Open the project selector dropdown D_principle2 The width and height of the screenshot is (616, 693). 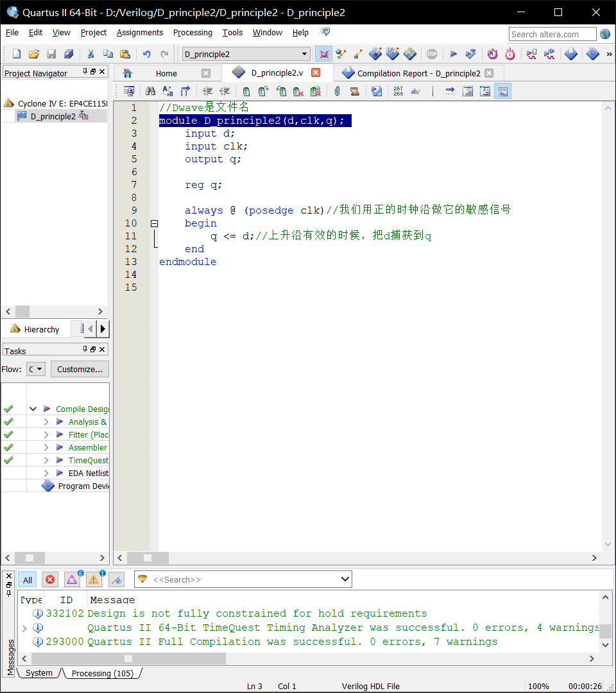click(246, 54)
